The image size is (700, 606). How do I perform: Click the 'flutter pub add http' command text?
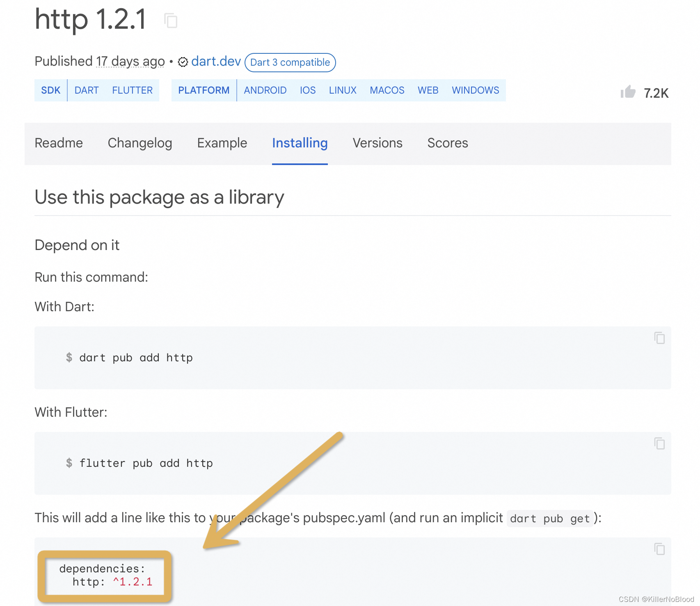pos(146,464)
